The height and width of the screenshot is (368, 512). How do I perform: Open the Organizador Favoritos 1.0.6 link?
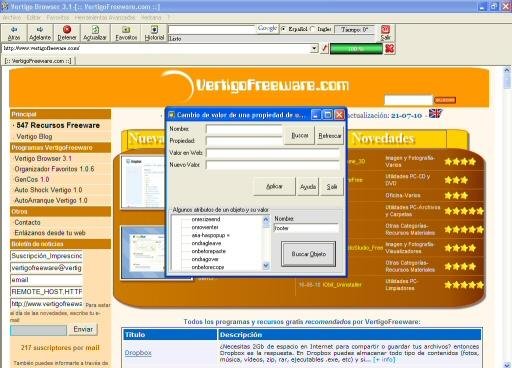54,169
